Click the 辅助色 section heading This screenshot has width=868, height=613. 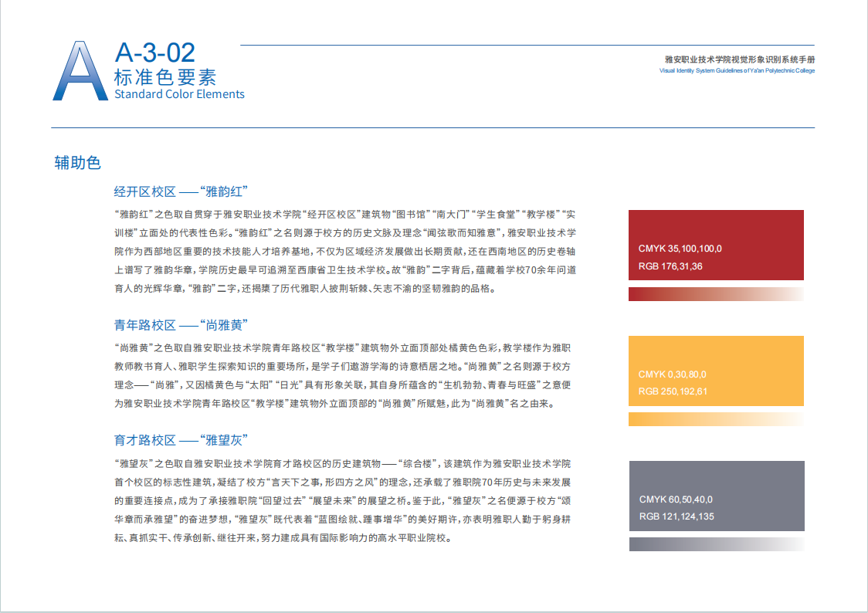(x=77, y=163)
